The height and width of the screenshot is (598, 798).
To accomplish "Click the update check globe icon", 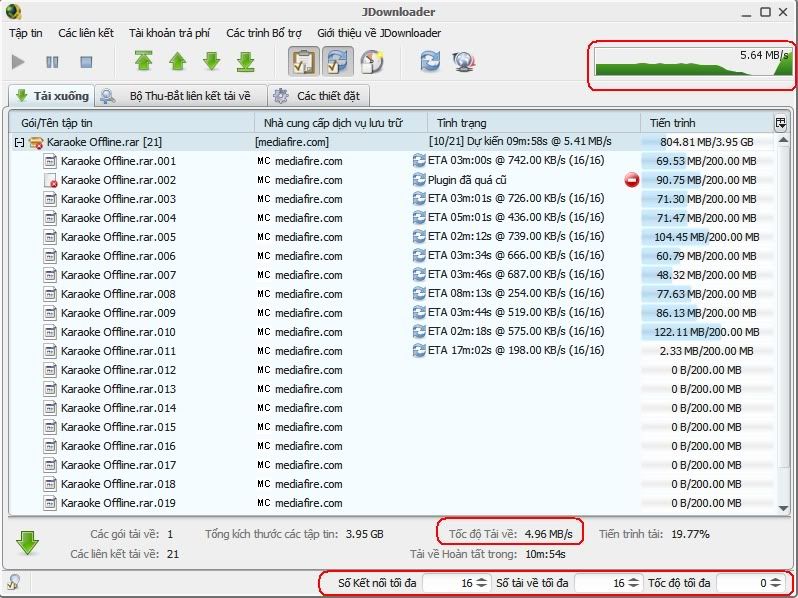I will (464, 62).
